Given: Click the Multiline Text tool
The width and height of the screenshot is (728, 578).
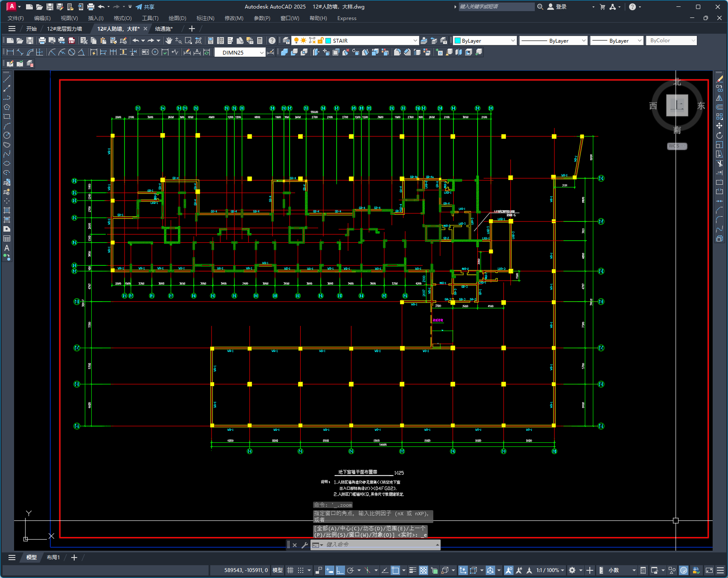Looking at the screenshot, I should [x=7, y=248].
